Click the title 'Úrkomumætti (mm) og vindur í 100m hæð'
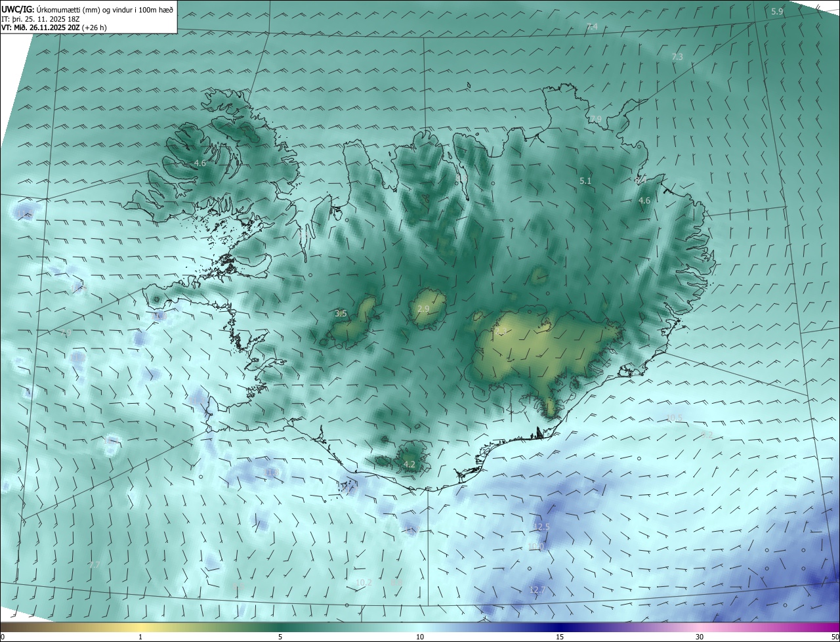840x642 pixels. (105, 10)
